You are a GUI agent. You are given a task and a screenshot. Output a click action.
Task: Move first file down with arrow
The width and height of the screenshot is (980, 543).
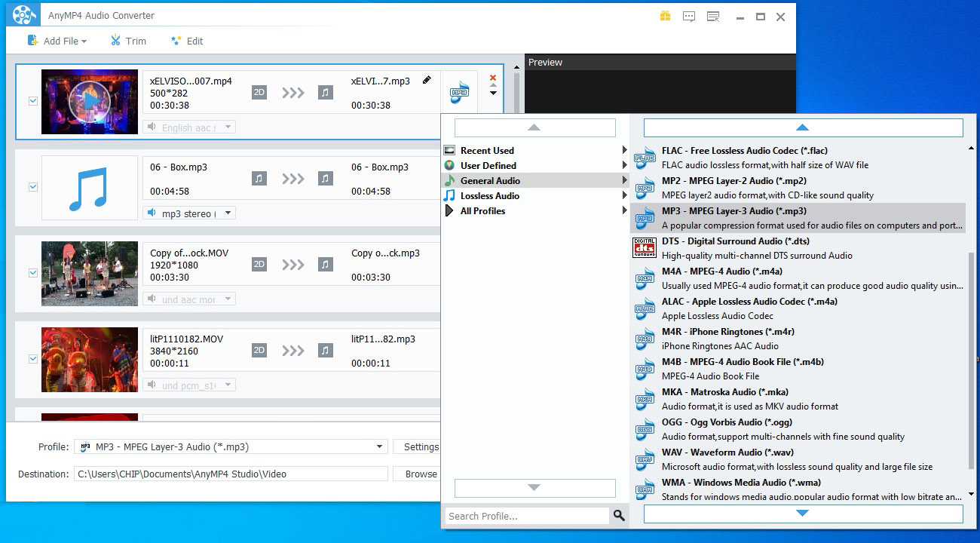(493, 93)
